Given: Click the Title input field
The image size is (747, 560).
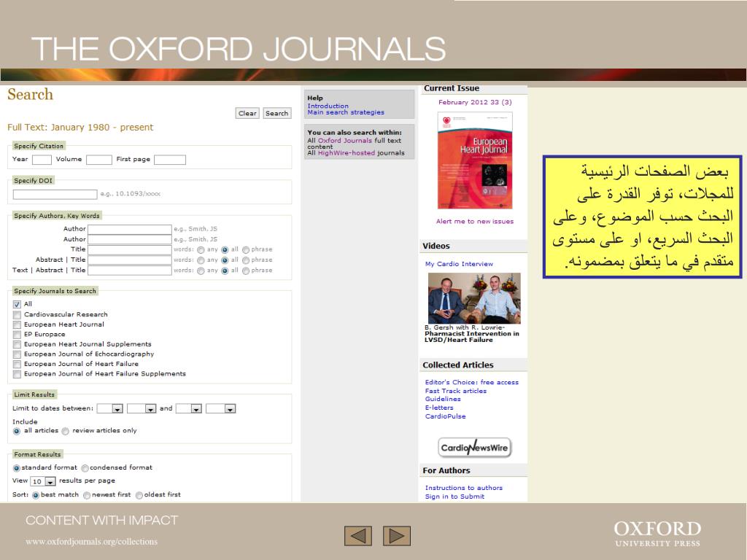Looking at the screenshot, I should (x=130, y=249).
